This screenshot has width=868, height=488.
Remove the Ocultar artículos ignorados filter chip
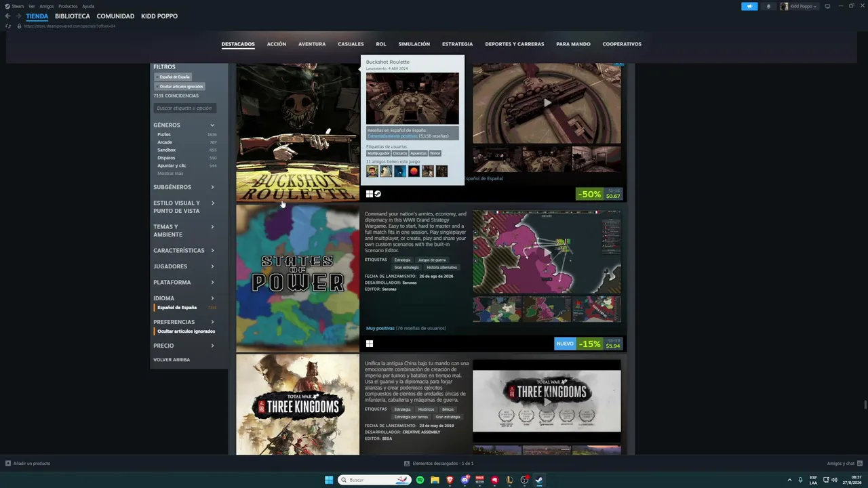click(180, 86)
